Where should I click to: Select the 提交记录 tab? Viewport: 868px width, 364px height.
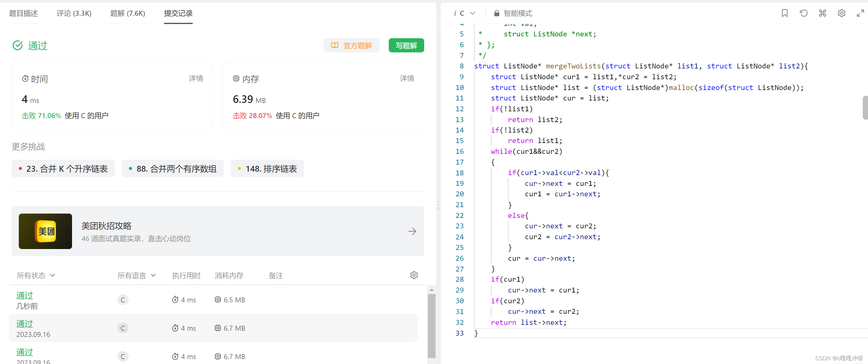click(x=178, y=13)
